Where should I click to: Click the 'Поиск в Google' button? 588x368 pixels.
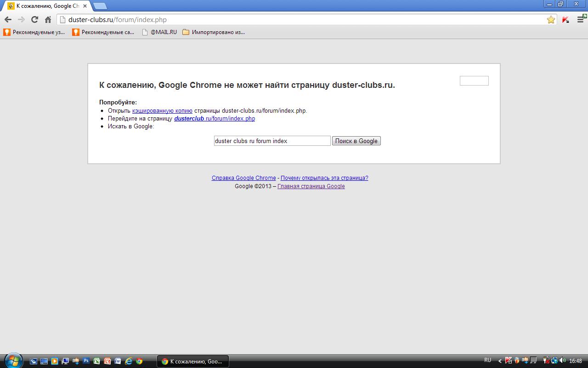tap(356, 141)
